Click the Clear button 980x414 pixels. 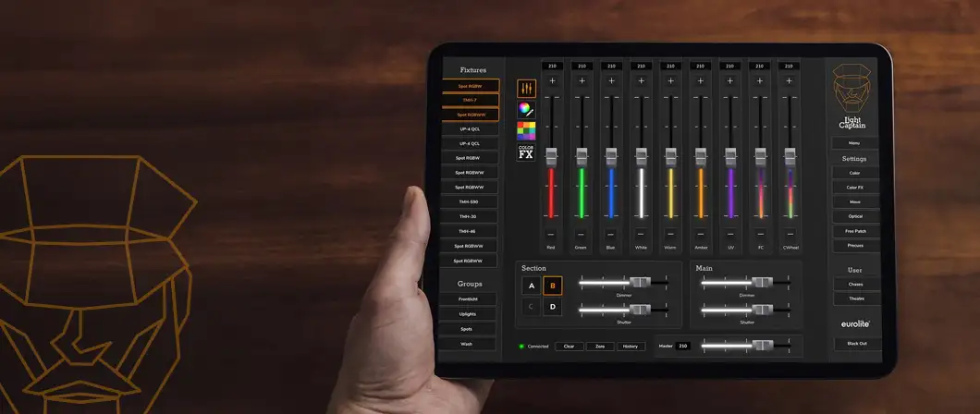point(569,347)
